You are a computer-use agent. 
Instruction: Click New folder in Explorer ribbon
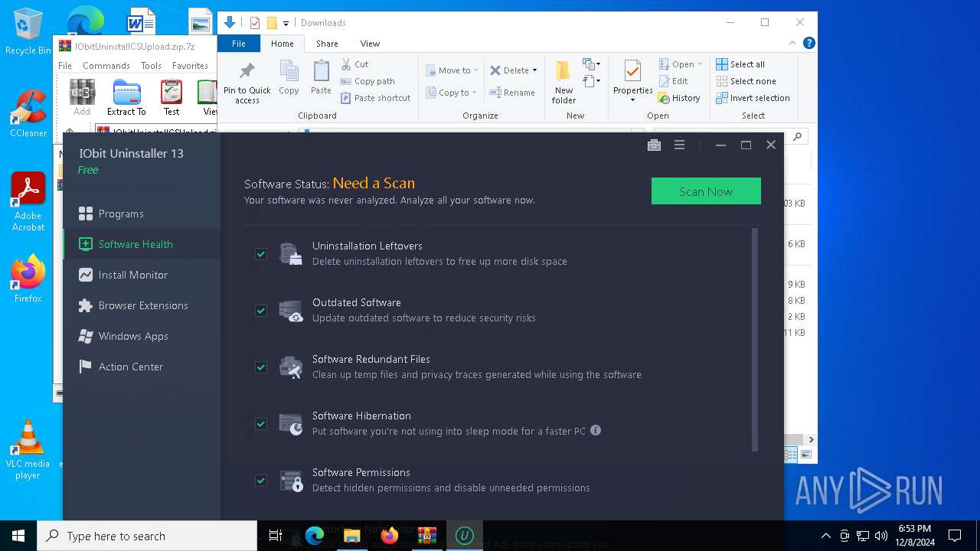click(563, 83)
